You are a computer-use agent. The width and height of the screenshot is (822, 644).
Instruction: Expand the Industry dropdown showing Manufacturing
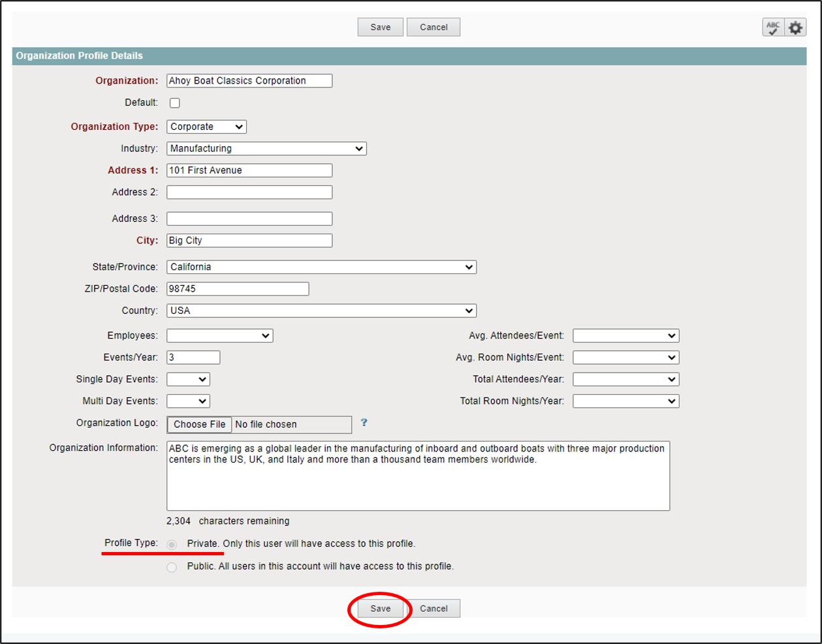[266, 149]
